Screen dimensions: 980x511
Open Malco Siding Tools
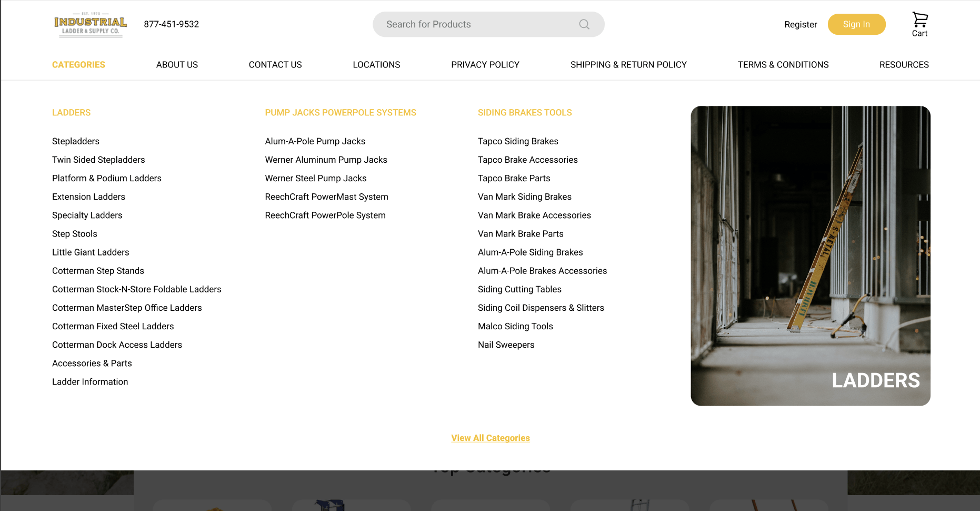tap(515, 326)
